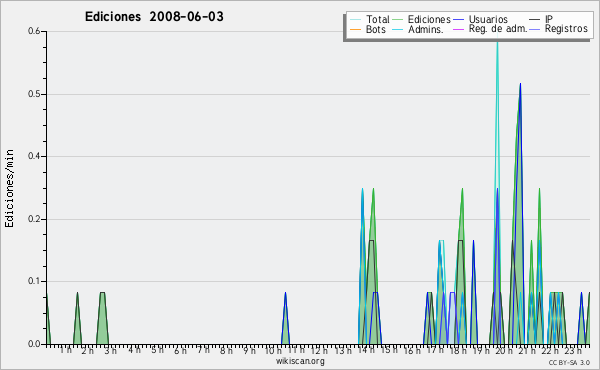The image size is (600, 370).
Task: Click the Total legend color line
Action: click(355, 20)
